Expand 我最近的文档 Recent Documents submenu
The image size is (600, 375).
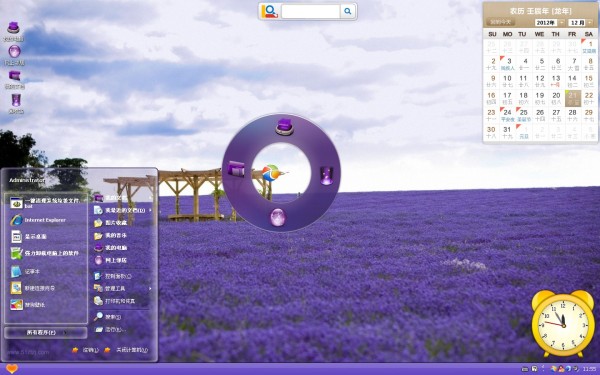[x=122, y=210]
